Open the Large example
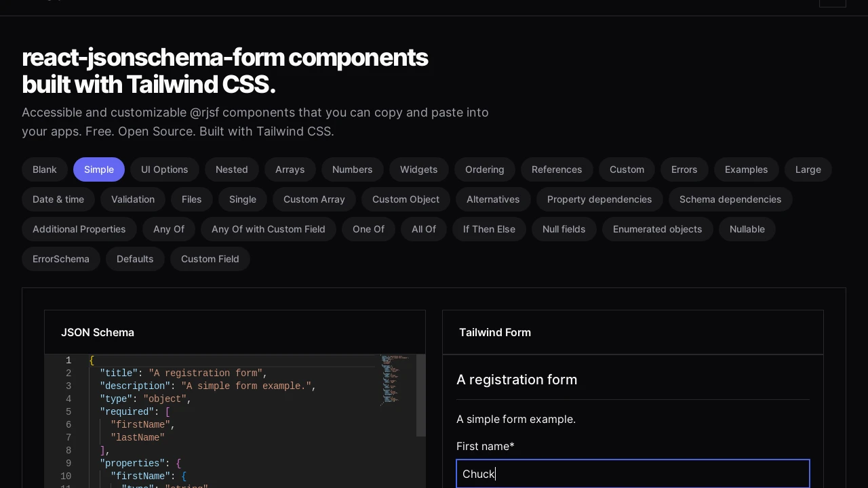This screenshot has width=868, height=488. (808, 169)
